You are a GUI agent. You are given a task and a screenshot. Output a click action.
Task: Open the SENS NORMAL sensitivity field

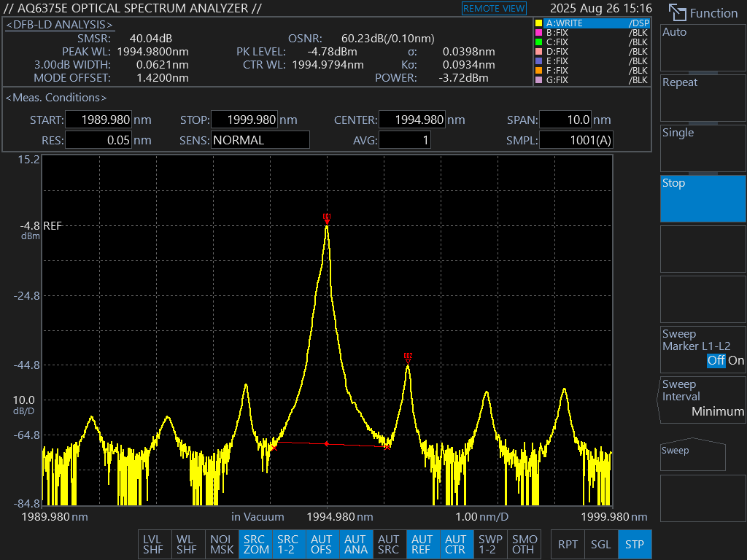260,140
